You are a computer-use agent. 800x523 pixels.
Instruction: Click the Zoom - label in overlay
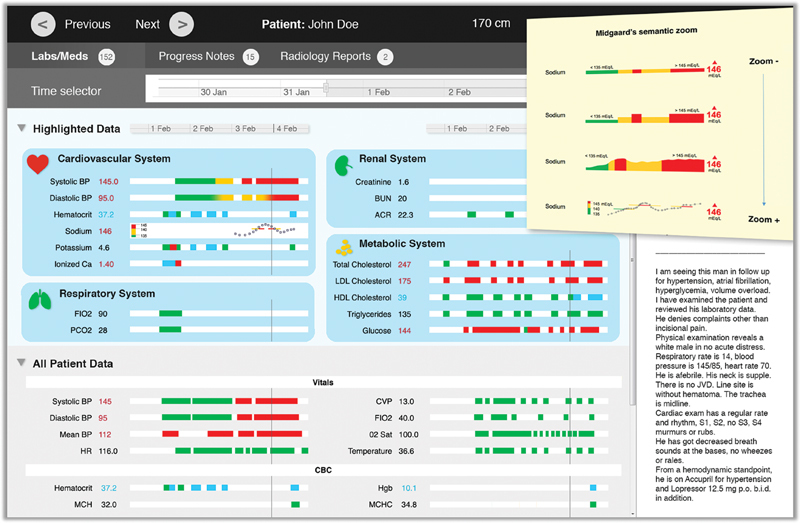[x=764, y=61]
